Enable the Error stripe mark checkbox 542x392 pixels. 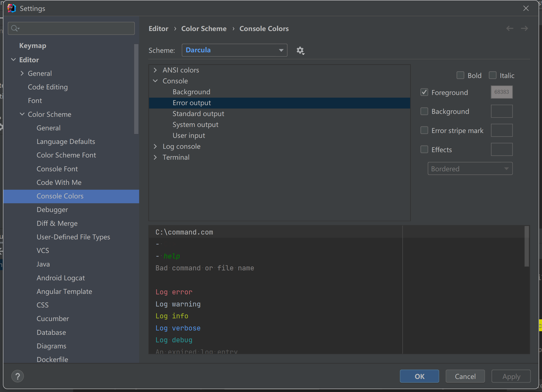click(424, 130)
